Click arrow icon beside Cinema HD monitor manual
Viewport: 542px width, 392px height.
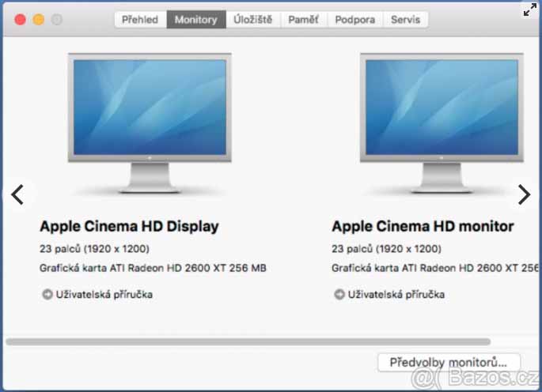tap(339, 294)
